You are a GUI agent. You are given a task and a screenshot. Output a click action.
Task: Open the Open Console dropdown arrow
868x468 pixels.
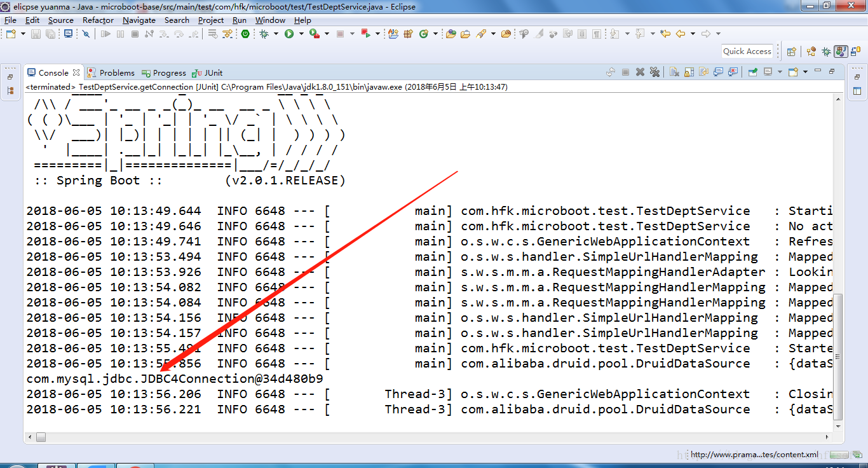tap(805, 72)
